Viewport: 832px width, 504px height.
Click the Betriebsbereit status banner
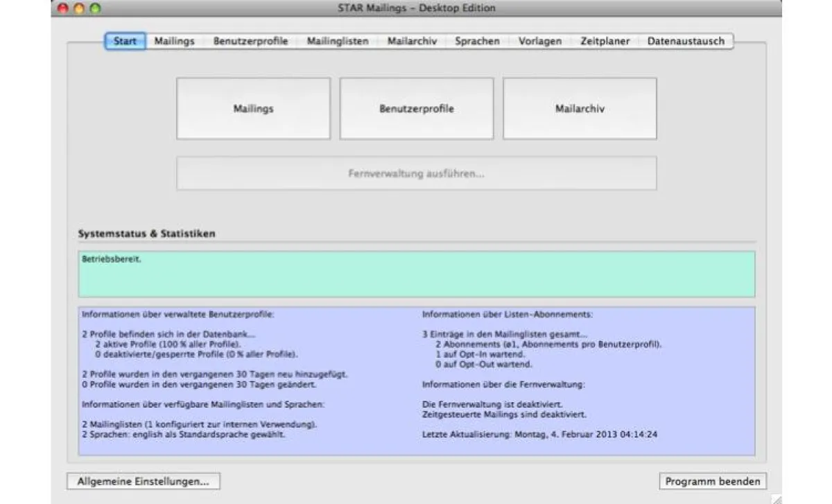tap(416, 273)
